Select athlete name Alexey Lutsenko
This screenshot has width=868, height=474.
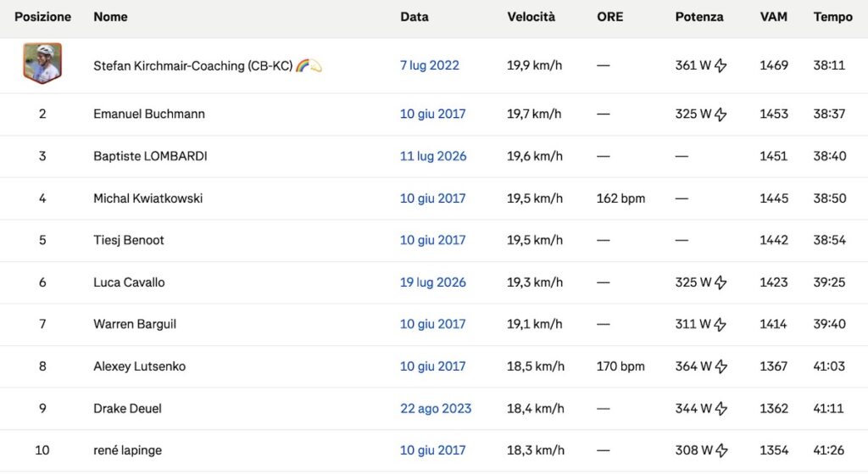click(x=140, y=366)
